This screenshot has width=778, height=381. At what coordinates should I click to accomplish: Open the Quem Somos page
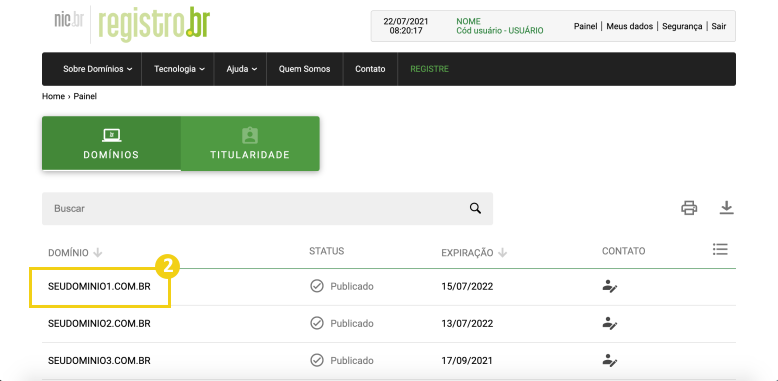[304, 69]
